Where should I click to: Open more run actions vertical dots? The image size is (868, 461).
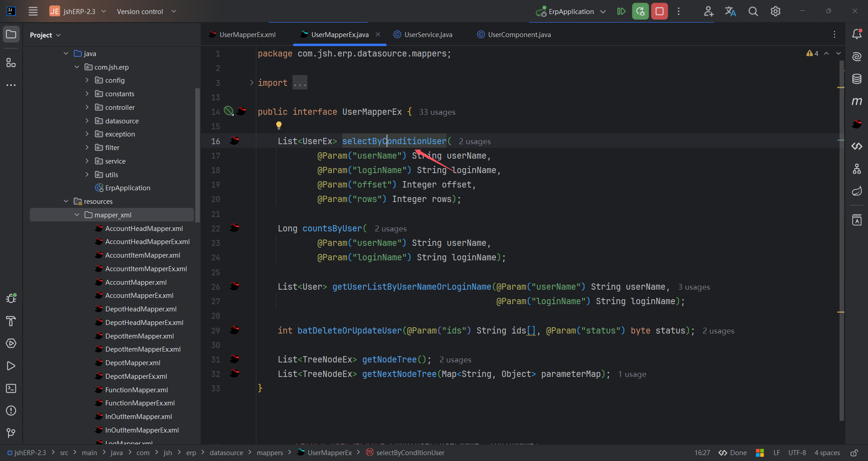pyautogui.click(x=679, y=11)
